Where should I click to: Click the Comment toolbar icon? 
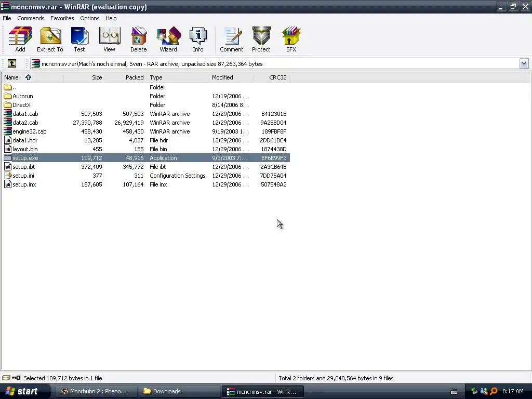coord(231,39)
